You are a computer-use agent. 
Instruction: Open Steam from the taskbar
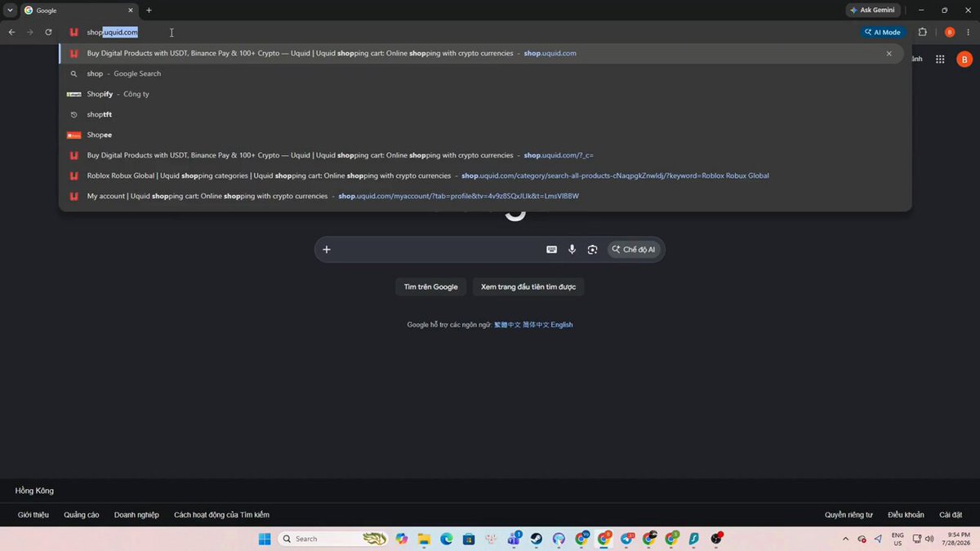point(537,539)
